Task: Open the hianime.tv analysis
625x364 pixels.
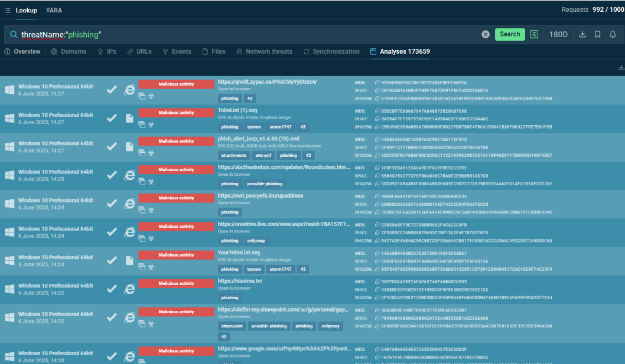Action: (x=240, y=281)
